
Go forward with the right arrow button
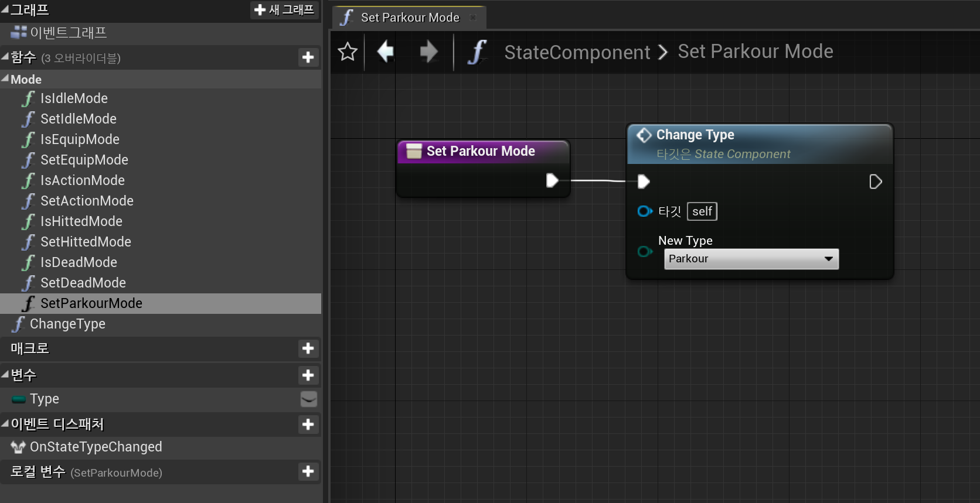(x=429, y=52)
